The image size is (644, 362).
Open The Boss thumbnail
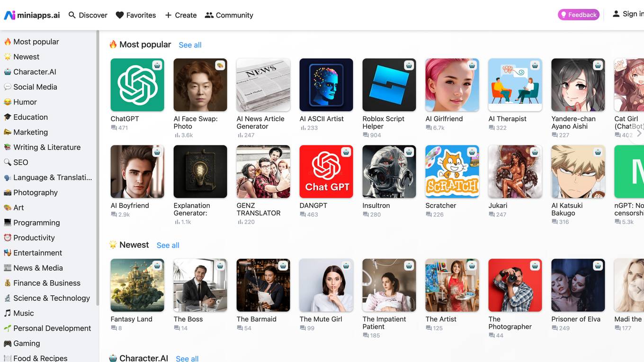(x=200, y=285)
